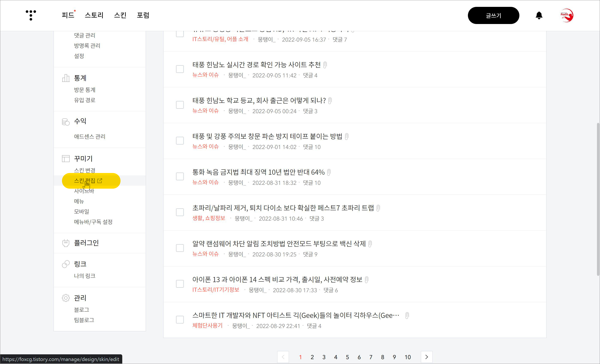This screenshot has height=364, width=600.
Task: Click the 링크 chain icon
Action: pos(66,264)
